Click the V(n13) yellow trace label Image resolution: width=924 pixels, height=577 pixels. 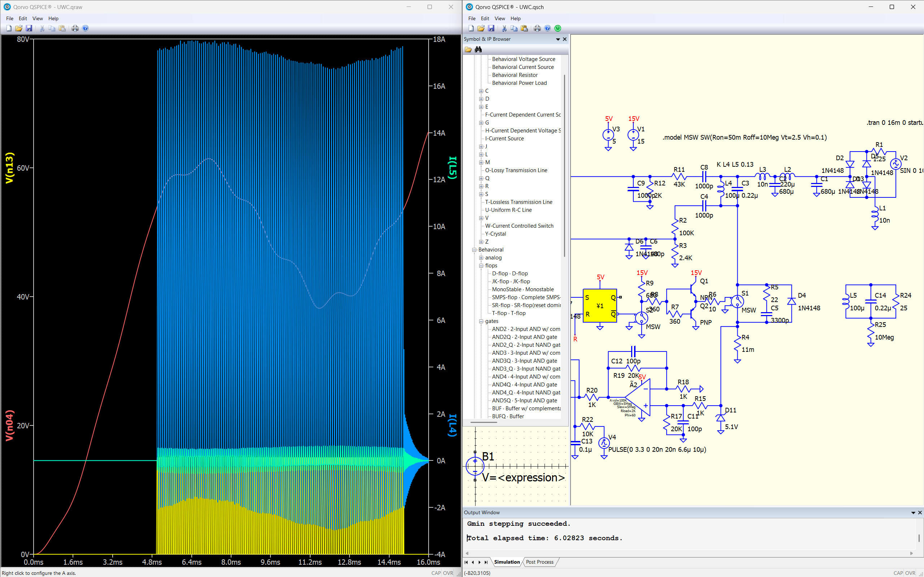click(9, 168)
